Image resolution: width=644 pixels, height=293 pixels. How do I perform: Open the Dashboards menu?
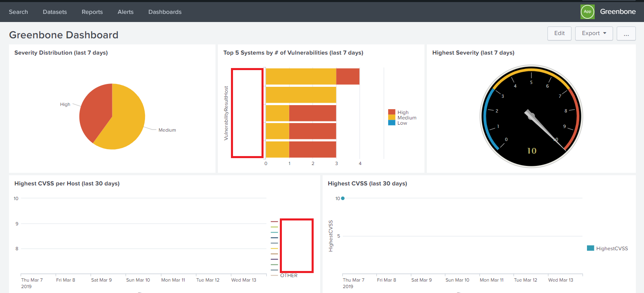click(x=165, y=12)
